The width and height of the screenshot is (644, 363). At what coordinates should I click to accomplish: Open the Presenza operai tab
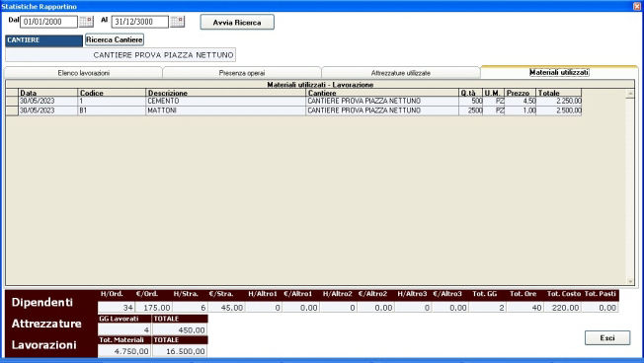[x=241, y=73]
